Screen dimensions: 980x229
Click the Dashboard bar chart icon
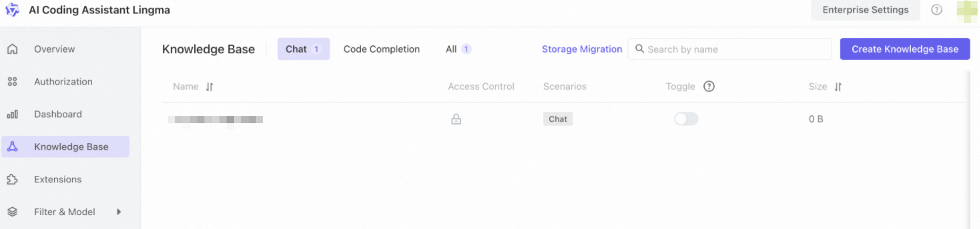[13, 114]
